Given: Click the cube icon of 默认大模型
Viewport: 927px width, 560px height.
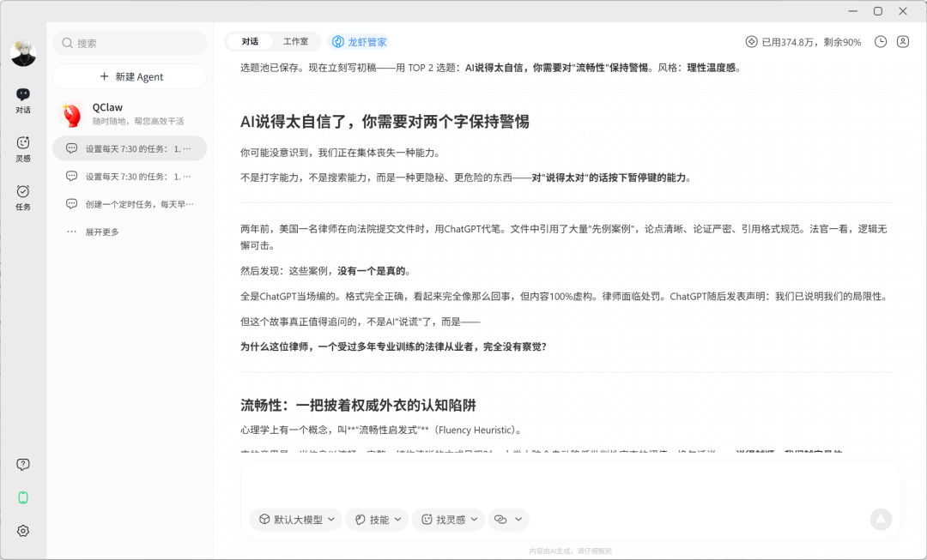Looking at the screenshot, I should [264, 519].
